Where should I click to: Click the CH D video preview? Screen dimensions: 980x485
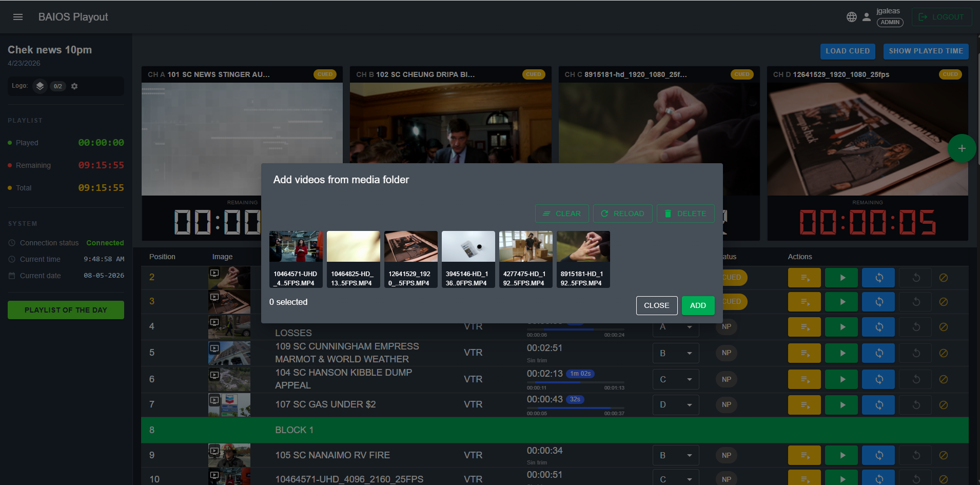868,139
